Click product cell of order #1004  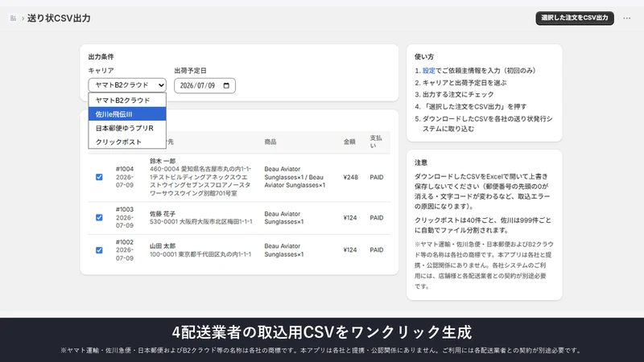pyautogui.click(x=295, y=177)
